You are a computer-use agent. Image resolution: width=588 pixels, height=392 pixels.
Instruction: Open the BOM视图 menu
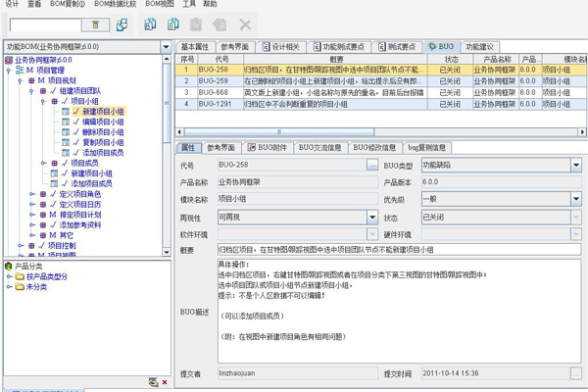click(160, 4)
